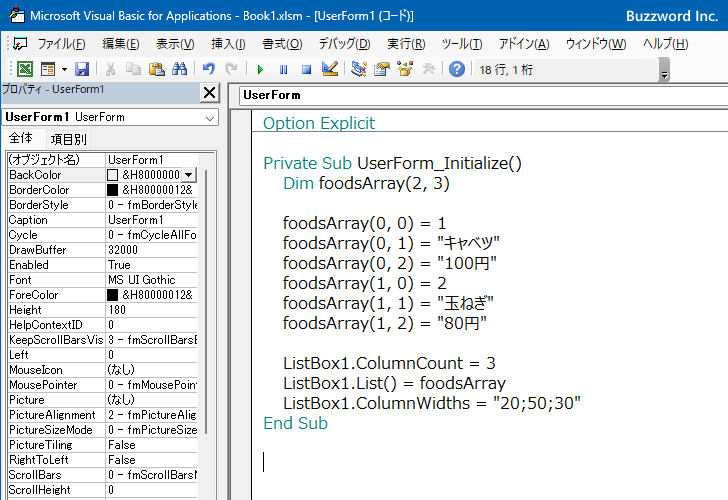
Task: Open the ヘルプ(H) menu
Action: [665, 44]
